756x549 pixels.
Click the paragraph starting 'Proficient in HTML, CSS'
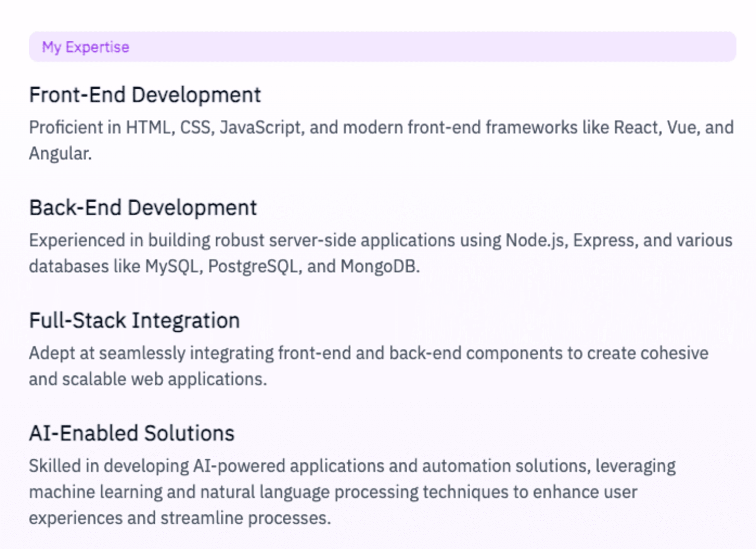tap(381, 141)
